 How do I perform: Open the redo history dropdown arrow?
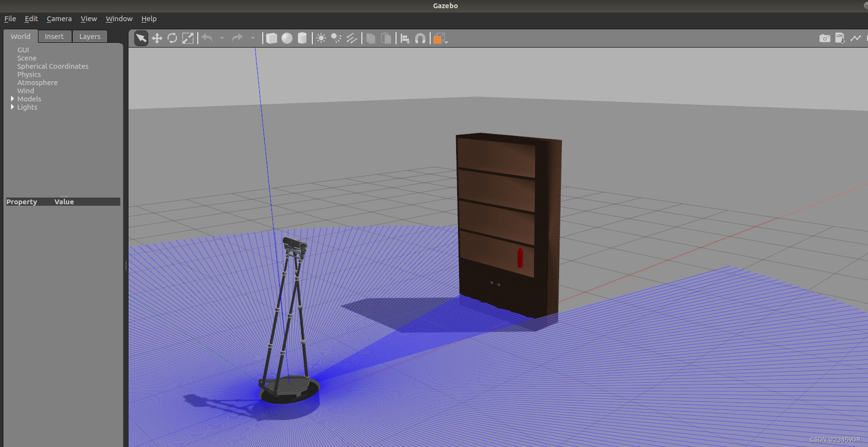pos(253,38)
